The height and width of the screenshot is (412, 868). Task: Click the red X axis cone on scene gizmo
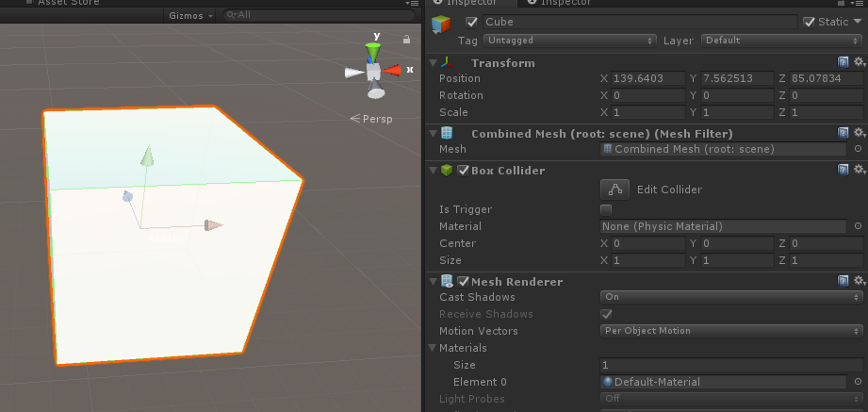click(394, 70)
